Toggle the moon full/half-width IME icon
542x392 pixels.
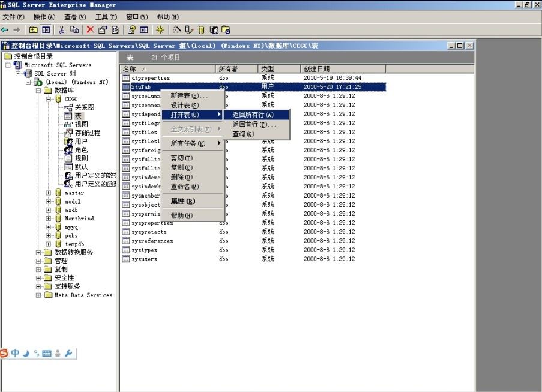click(x=26, y=353)
